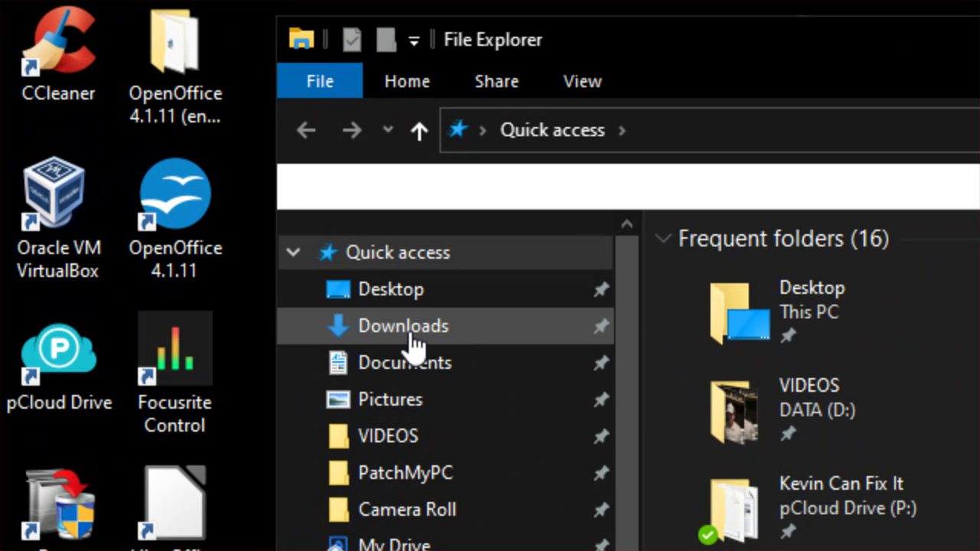
Task: Open the recent locations dropdown arrow
Action: [388, 131]
